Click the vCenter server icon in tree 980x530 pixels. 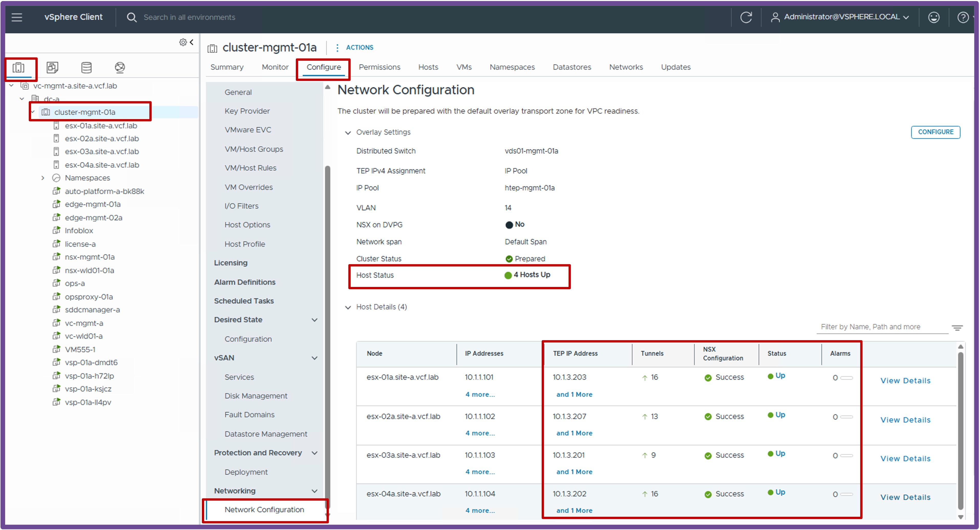25,86
